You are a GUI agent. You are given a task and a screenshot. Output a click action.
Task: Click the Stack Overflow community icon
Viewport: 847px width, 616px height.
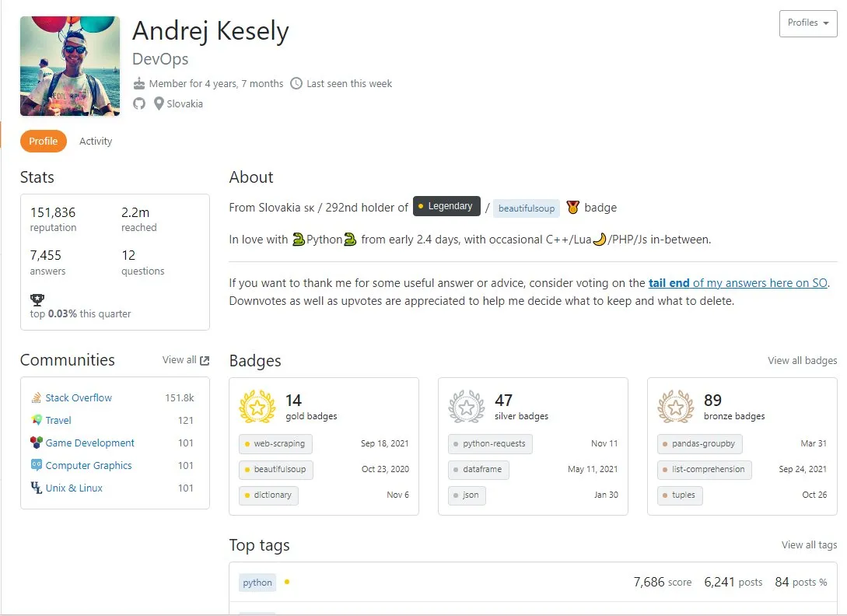tap(37, 397)
